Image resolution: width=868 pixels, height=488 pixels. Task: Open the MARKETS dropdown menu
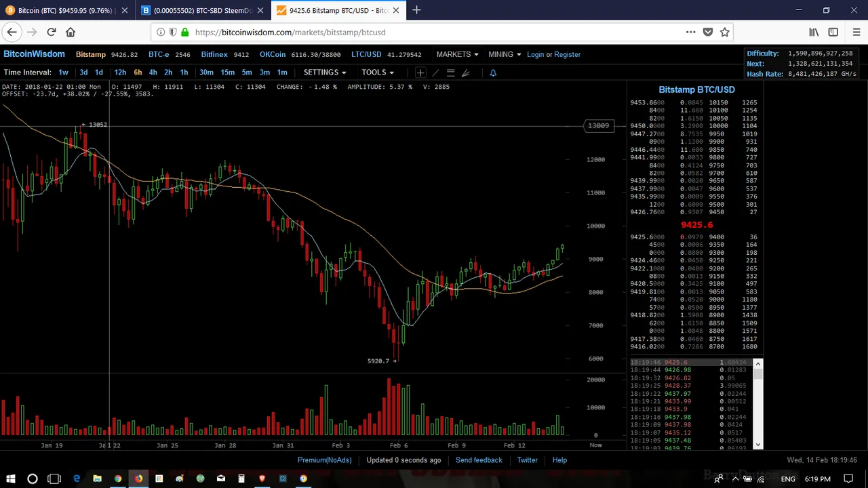(x=457, y=54)
